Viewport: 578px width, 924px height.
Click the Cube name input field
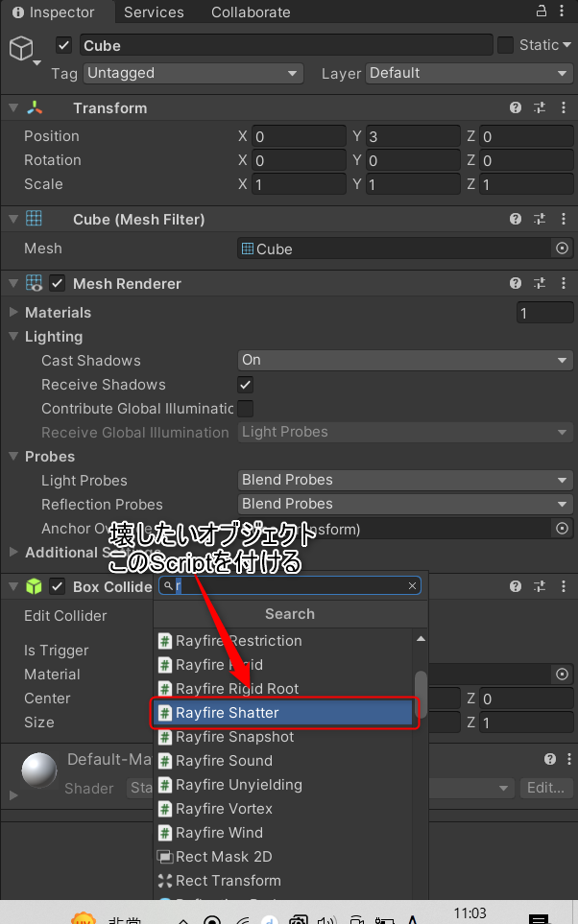click(x=286, y=45)
